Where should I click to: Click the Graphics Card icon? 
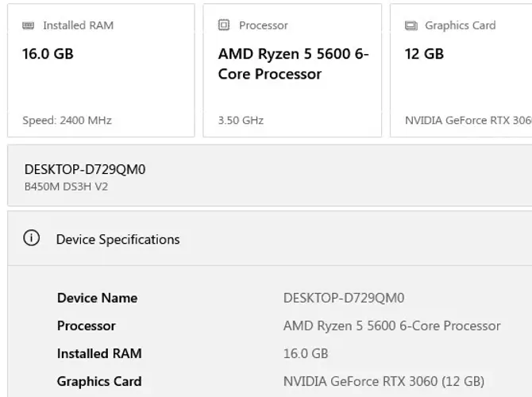coord(411,25)
